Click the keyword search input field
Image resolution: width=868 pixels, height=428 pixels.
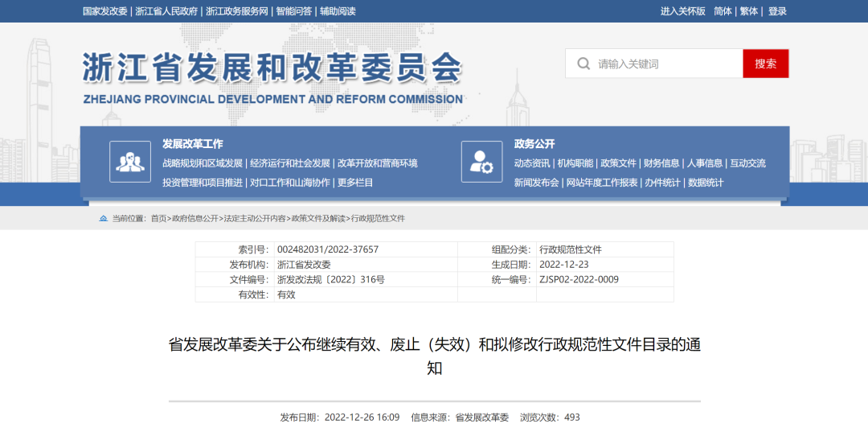click(x=667, y=64)
